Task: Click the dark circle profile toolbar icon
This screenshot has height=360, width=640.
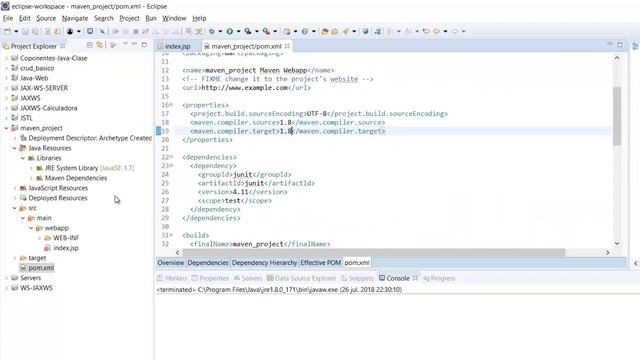Action: click(x=70, y=31)
